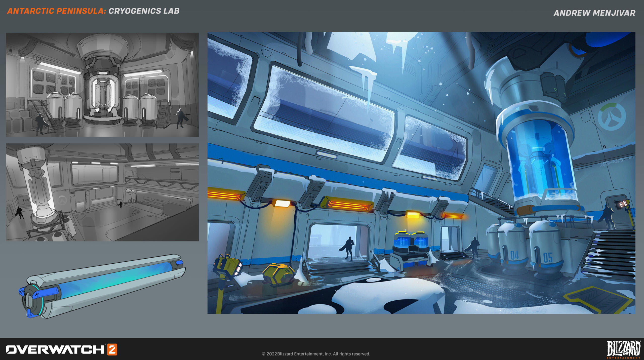Click the Blizzard copyright notice text
The width and height of the screenshot is (644, 360).
tap(316, 354)
